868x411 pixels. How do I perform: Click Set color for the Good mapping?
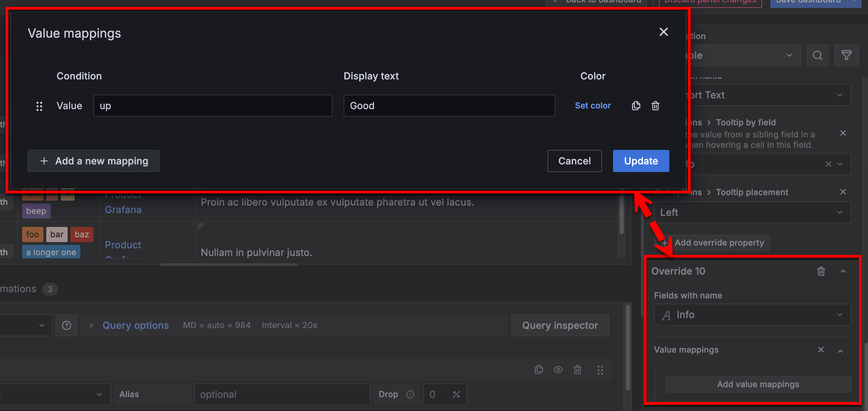point(593,106)
